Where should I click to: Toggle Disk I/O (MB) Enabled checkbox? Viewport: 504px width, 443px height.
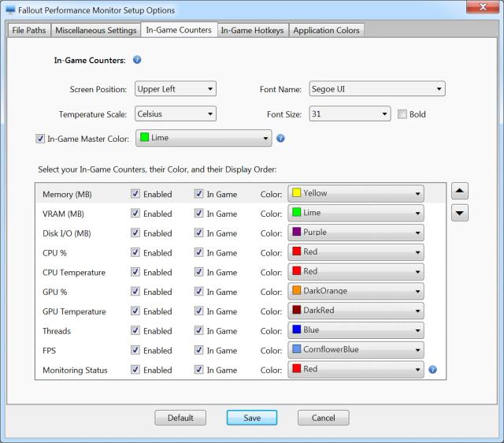[x=135, y=233]
